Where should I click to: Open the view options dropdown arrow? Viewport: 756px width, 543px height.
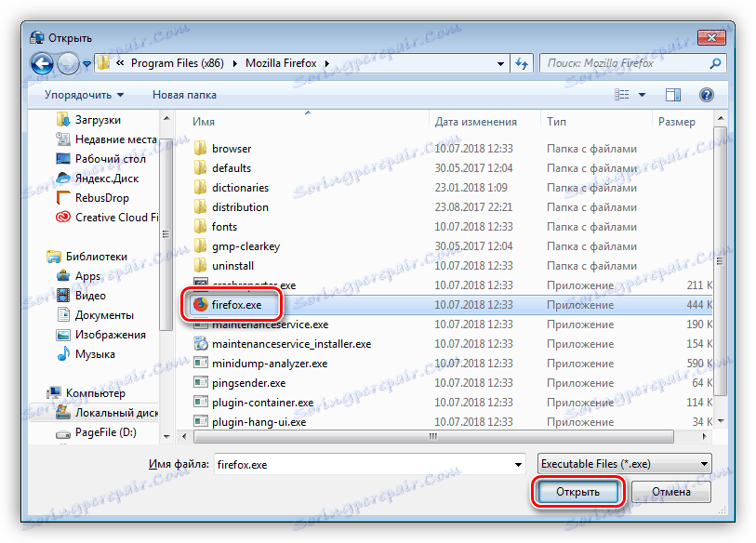pyautogui.click(x=642, y=95)
